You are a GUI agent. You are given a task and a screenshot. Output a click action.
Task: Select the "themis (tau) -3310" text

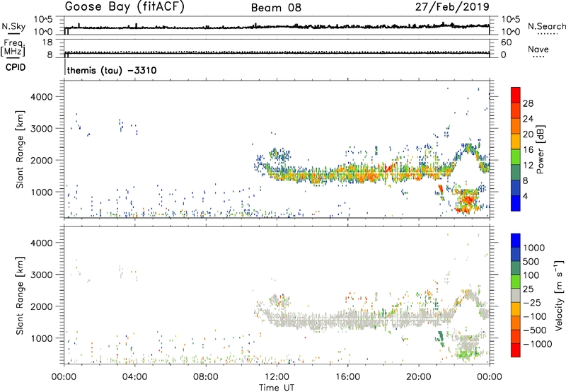coord(112,70)
